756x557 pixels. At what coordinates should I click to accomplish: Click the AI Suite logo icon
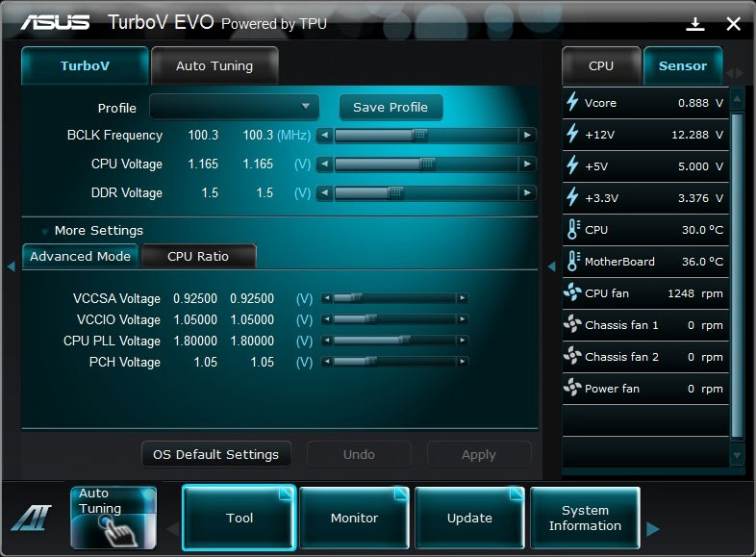coord(32,518)
